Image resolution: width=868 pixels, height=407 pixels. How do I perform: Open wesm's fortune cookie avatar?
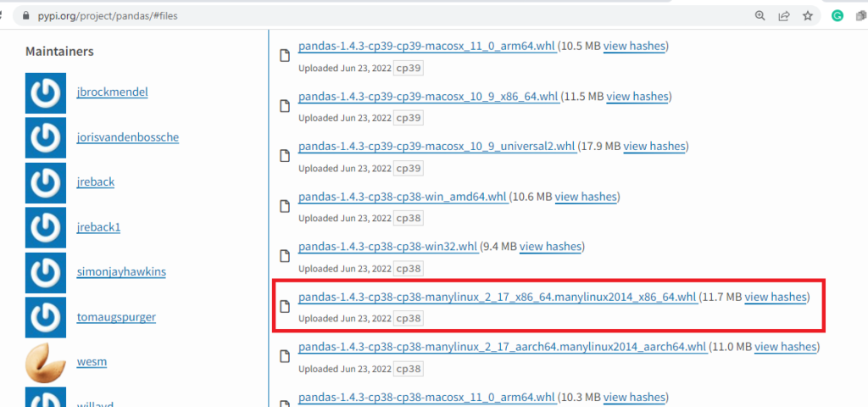click(x=46, y=363)
